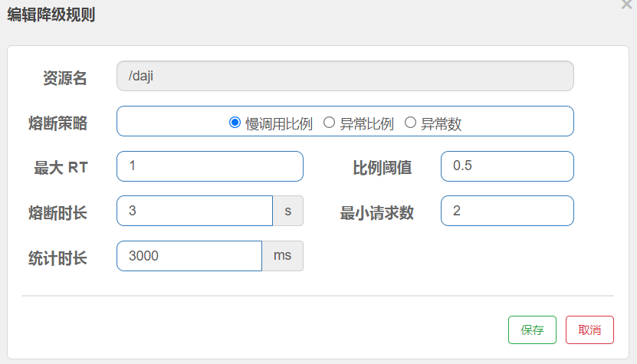Image resolution: width=637 pixels, height=364 pixels.
Task: Choose the 异常比例 circuit-breaking strategy
Action: (329, 123)
